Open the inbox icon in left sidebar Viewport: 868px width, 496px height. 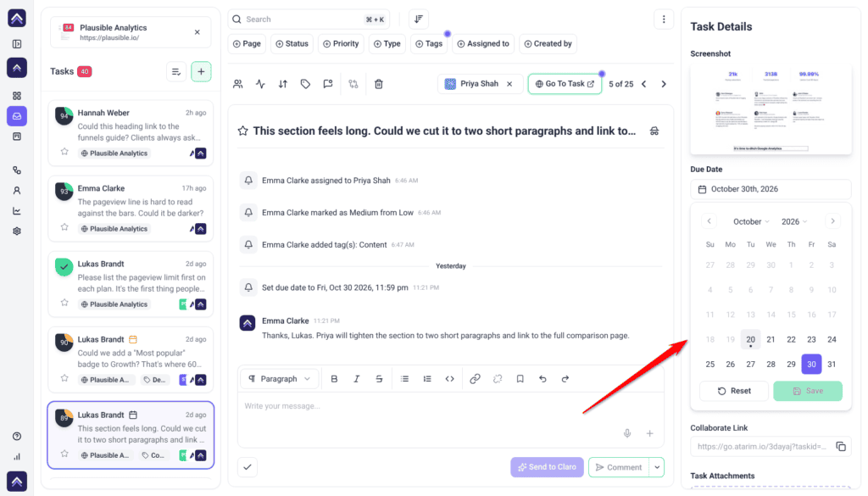[x=17, y=116]
